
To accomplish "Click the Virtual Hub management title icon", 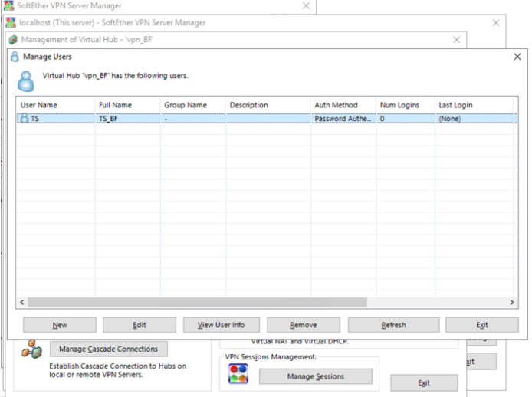I will point(13,40).
